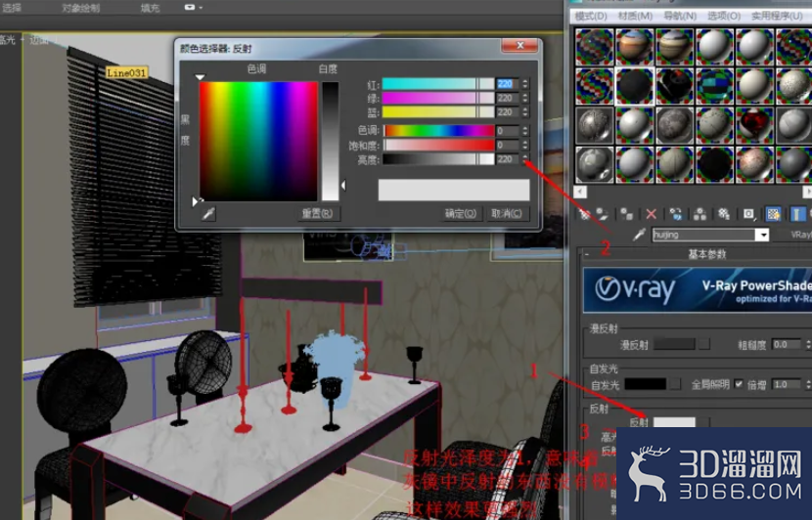Click the vertical 白度 whiteness strip
The width and height of the screenshot is (812, 520).
(331, 142)
